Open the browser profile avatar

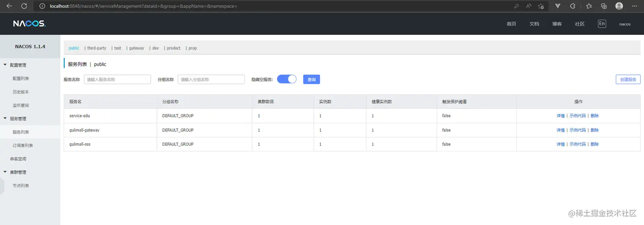pos(619,6)
